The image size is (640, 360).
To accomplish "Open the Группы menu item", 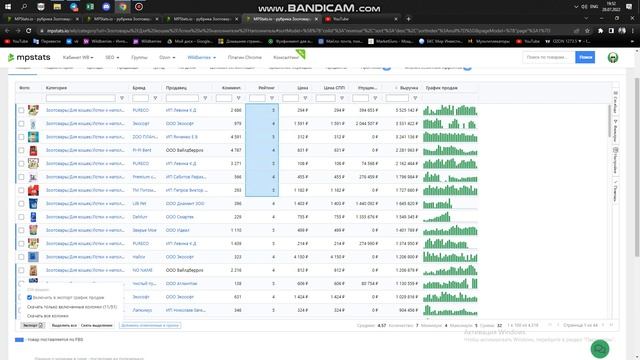I will (x=139, y=58).
